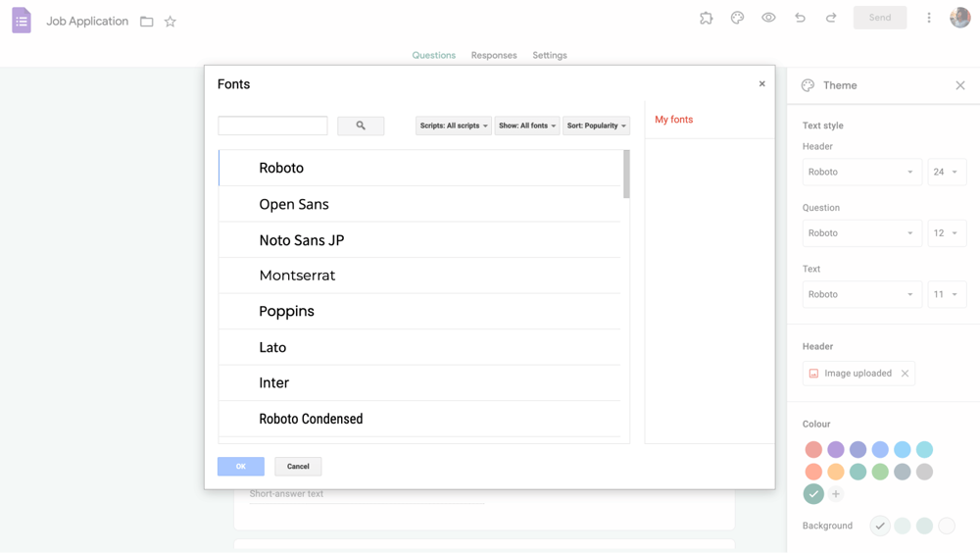The width and height of the screenshot is (980, 553).
Task: Pick the light blue colour swatch
Action: point(903,450)
